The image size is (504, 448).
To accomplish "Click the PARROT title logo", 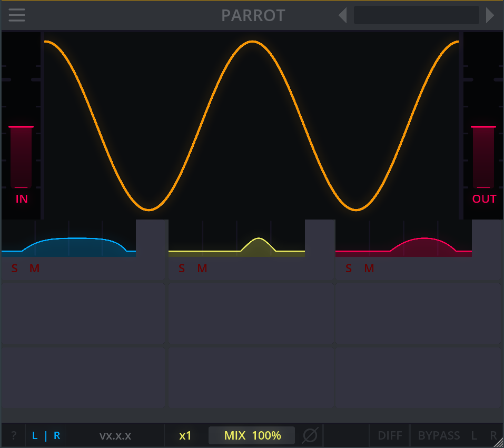I will (253, 15).
